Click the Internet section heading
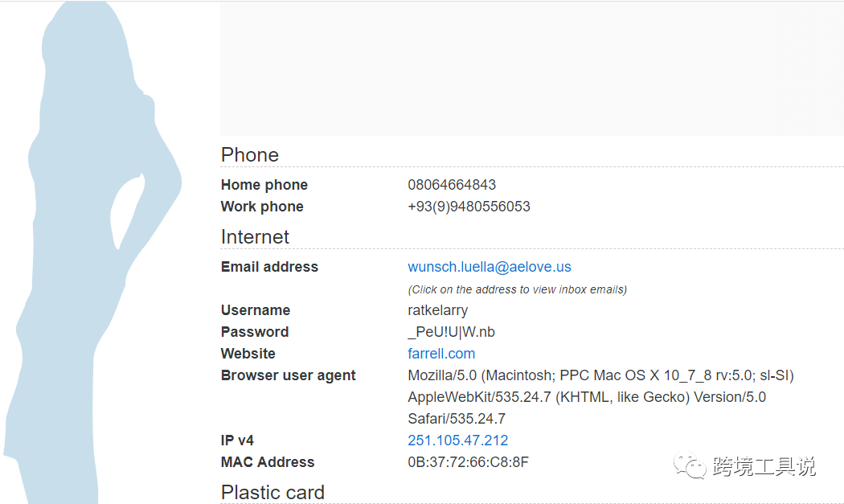The height and width of the screenshot is (504, 844). point(255,237)
